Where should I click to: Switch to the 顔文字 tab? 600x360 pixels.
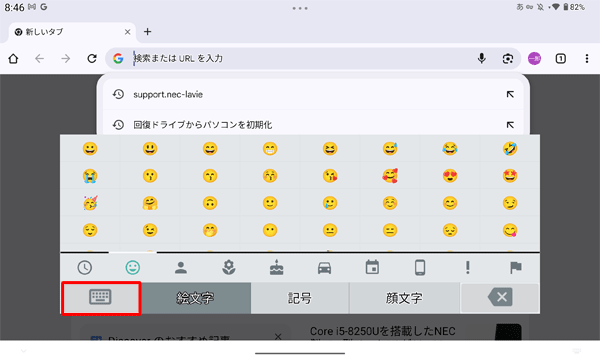pyautogui.click(x=404, y=298)
